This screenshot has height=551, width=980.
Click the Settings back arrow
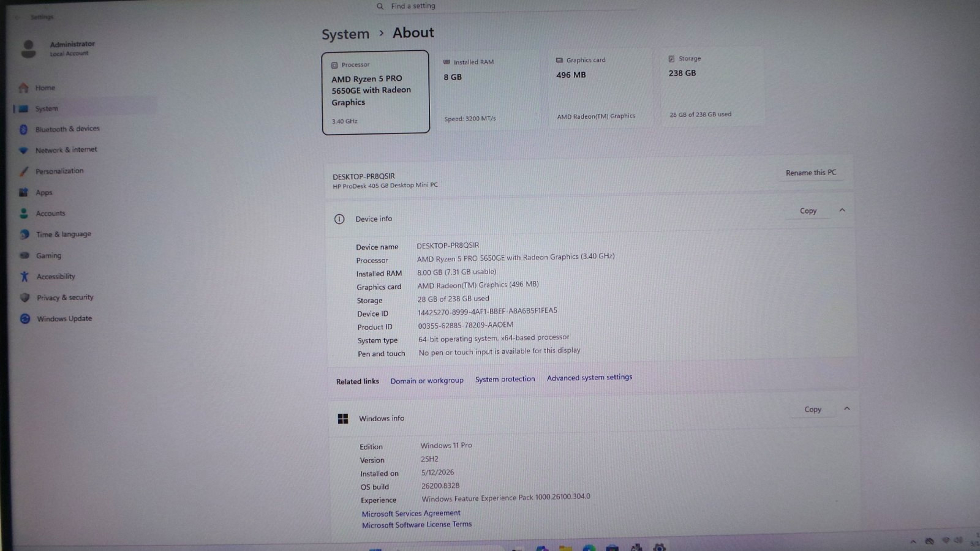pyautogui.click(x=17, y=17)
